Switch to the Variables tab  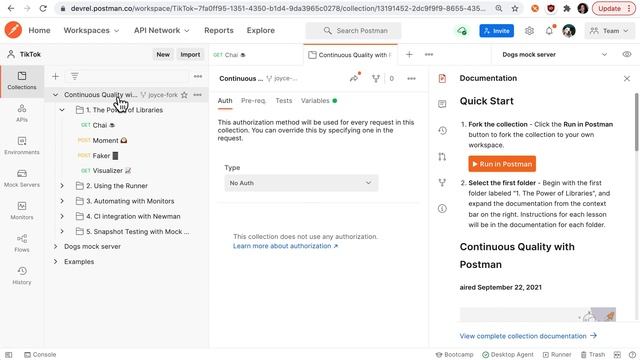coord(319,100)
